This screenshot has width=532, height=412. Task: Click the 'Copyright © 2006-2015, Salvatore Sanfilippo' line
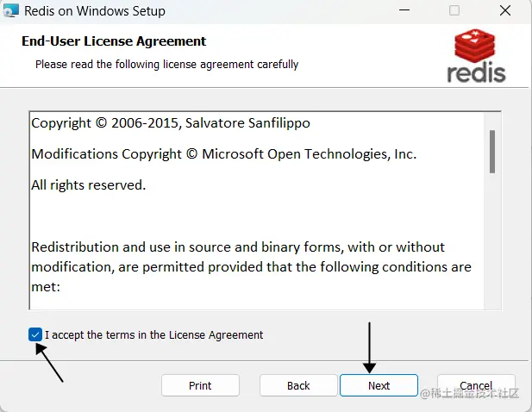(171, 123)
